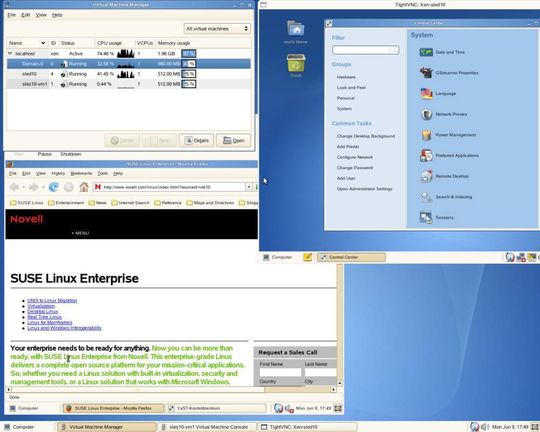The width and height of the screenshot is (540, 432).
Task: Open the Linux and Windows Interoperability link
Action: coord(64,328)
